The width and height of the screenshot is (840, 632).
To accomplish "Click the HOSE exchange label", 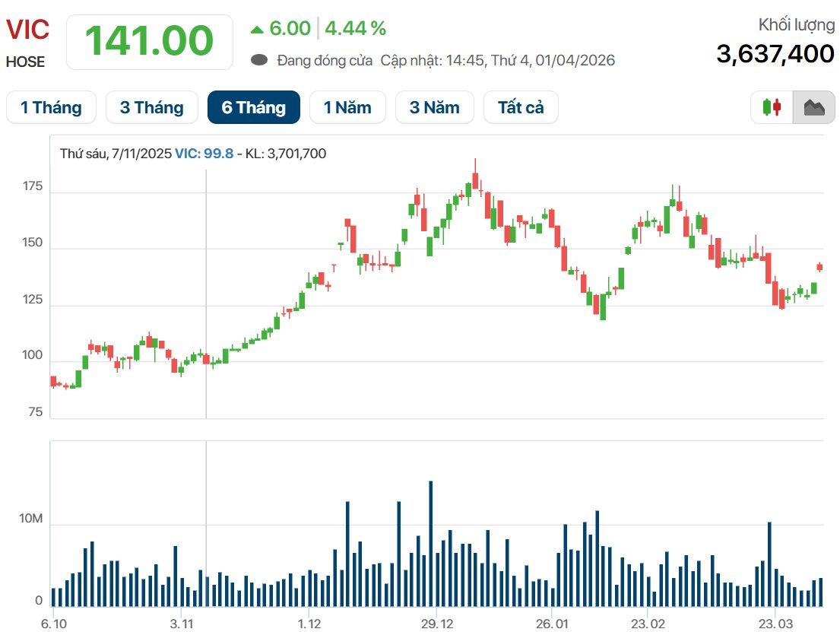I will click(x=25, y=62).
